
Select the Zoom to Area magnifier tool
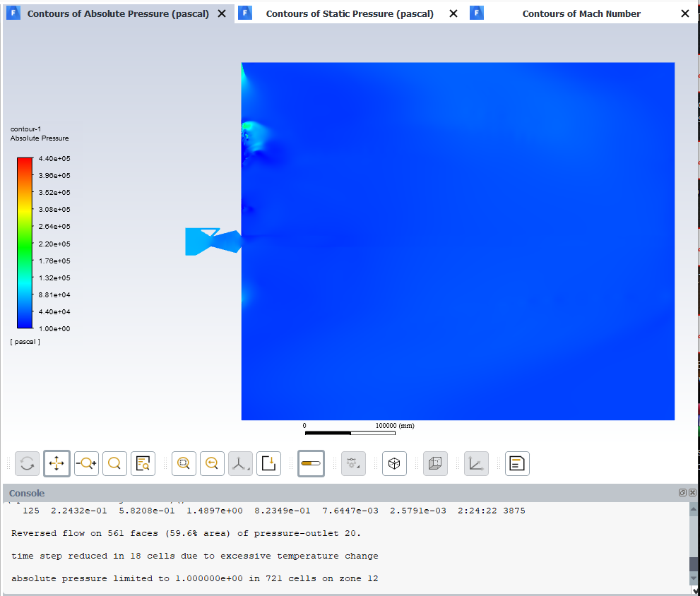[114, 463]
